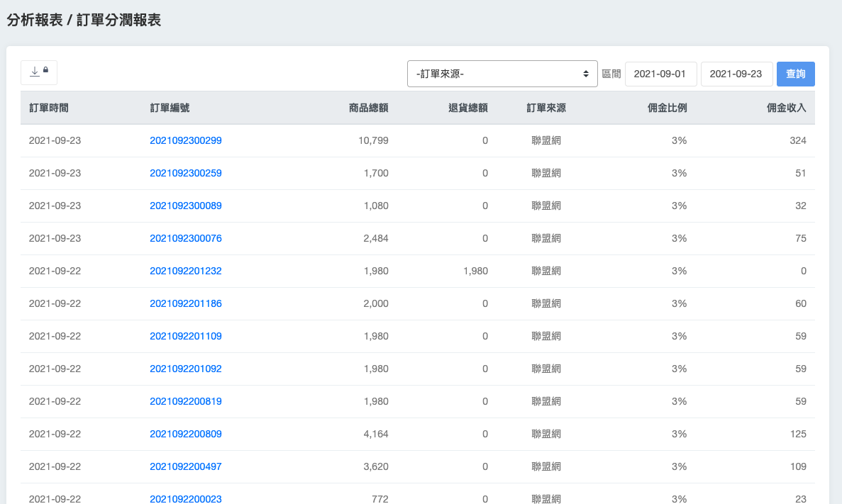Click commission income 109
Viewport: 842px width, 504px height.
(798, 467)
